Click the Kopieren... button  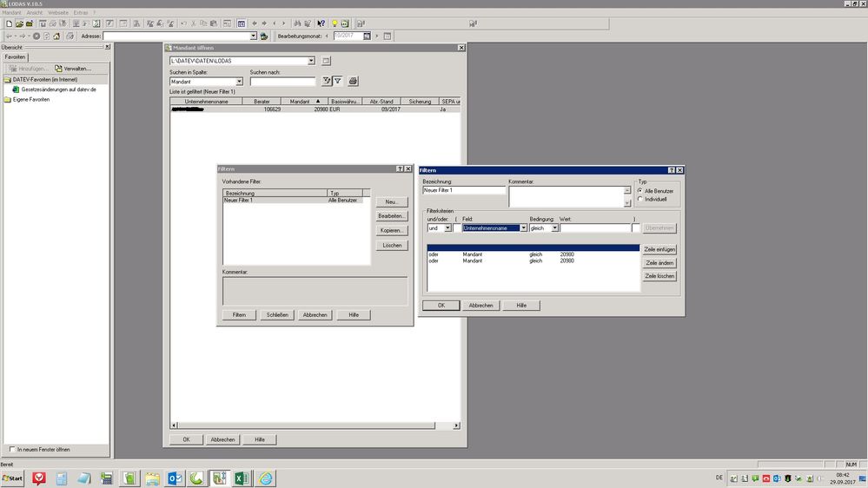(x=392, y=231)
